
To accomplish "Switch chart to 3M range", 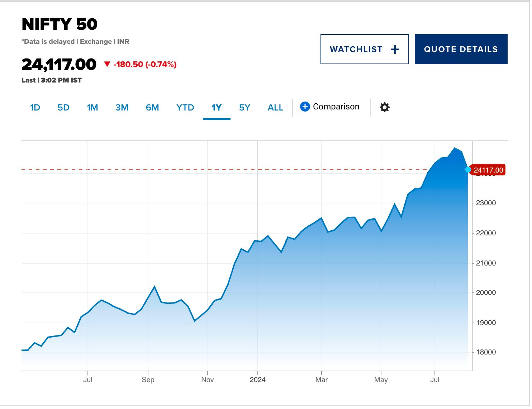I will click(122, 108).
